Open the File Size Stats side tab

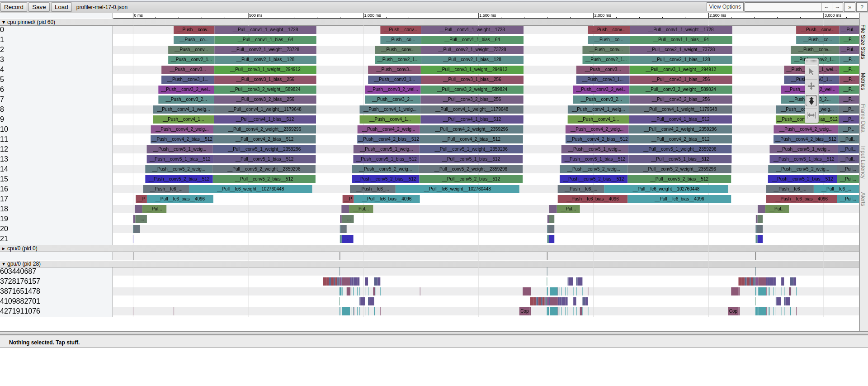click(863, 42)
